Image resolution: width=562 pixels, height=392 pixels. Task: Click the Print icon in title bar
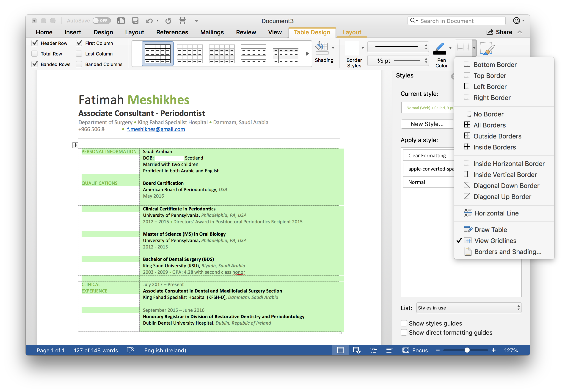coord(182,21)
